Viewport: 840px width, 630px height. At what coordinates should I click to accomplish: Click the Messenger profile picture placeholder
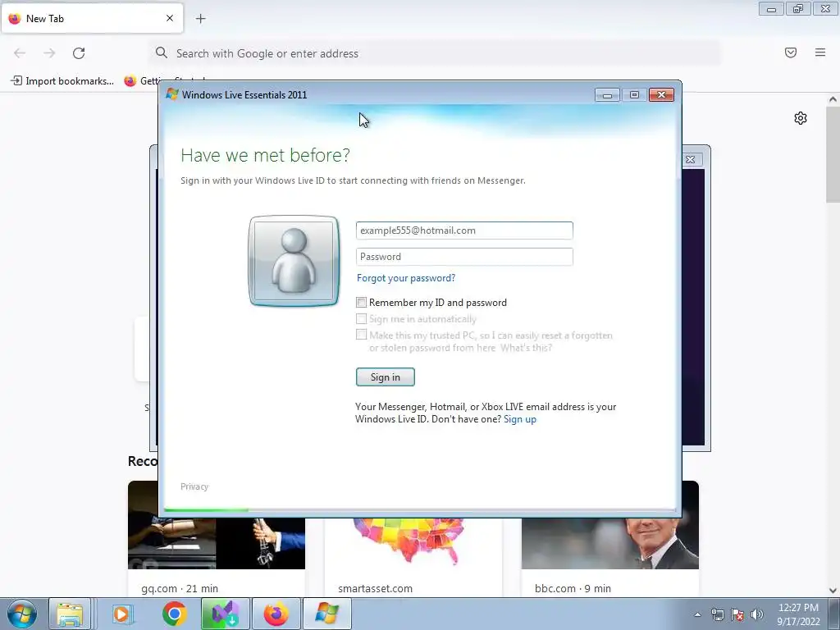point(294,261)
